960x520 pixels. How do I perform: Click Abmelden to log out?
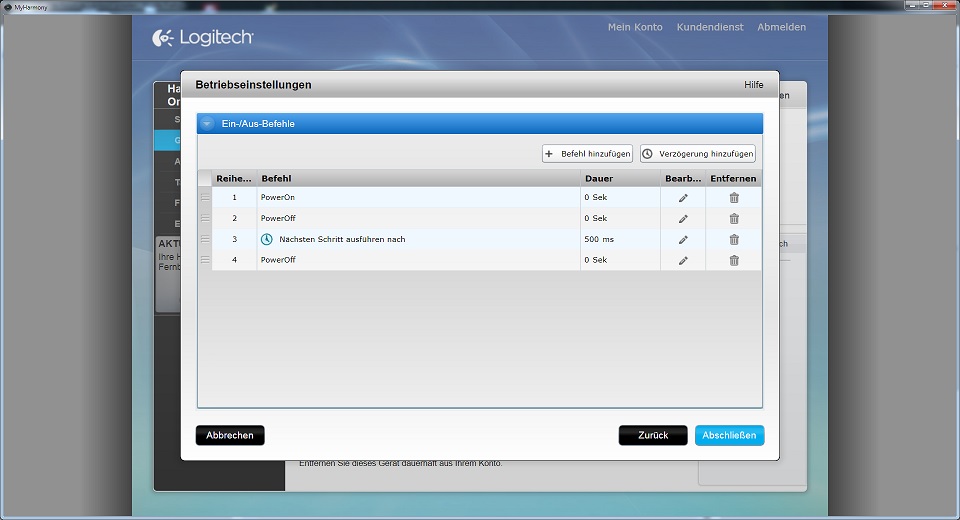pos(781,27)
